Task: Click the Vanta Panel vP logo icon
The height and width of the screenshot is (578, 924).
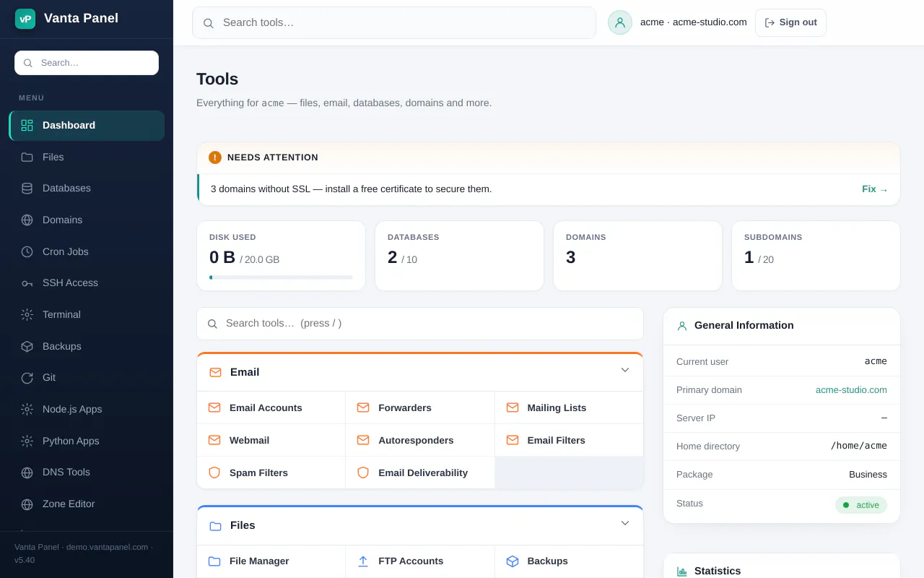Action: pyautogui.click(x=25, y=19)
